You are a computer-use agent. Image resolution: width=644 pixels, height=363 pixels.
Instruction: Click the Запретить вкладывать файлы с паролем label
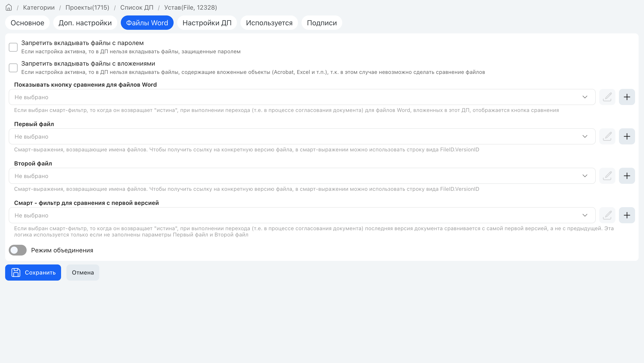pyautogui.click(x=83, y=43)
